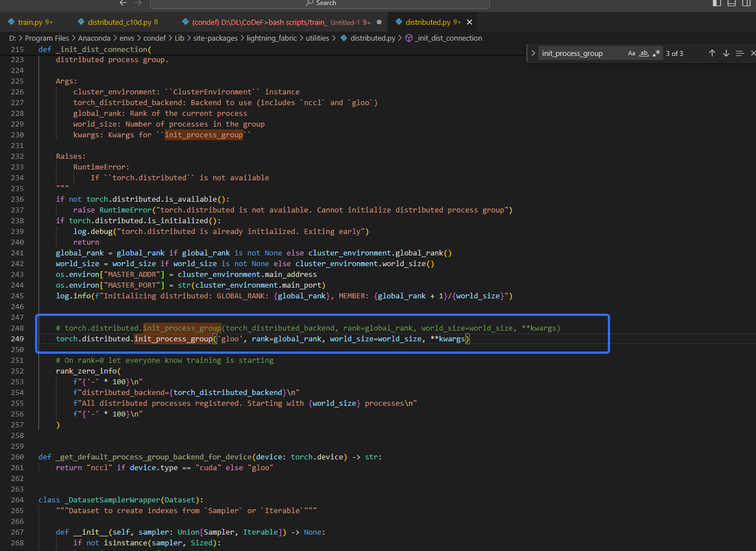Click 'MASTER_ADDR' string on line 243
The image size is (756, 551).
pyautogui.click(x=132, y=274)
